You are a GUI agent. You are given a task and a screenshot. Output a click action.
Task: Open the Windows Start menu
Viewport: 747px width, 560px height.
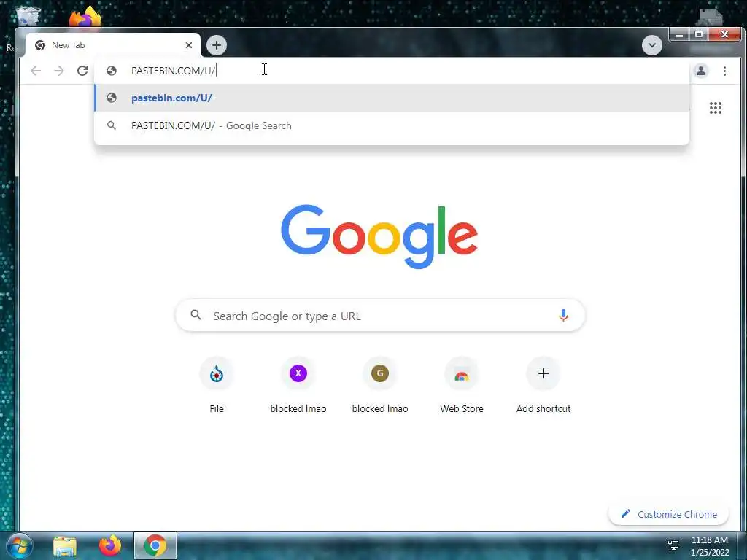tap(19, 545)
